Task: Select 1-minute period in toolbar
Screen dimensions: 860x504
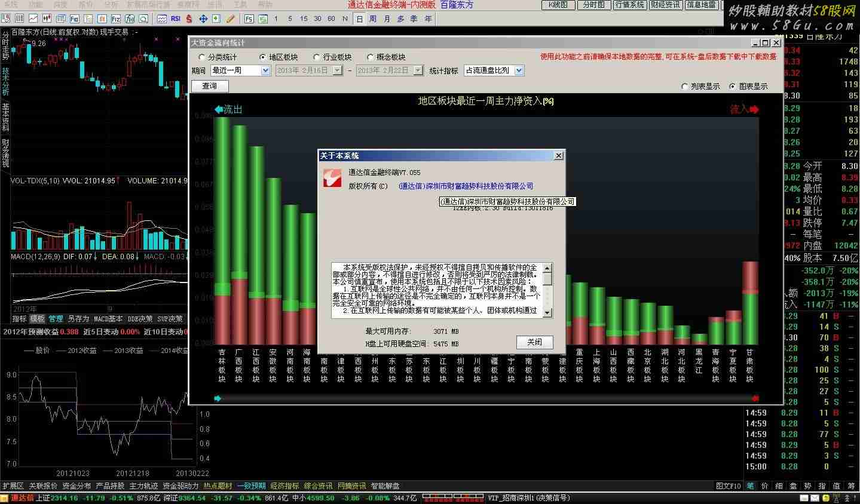Action: 276,19
